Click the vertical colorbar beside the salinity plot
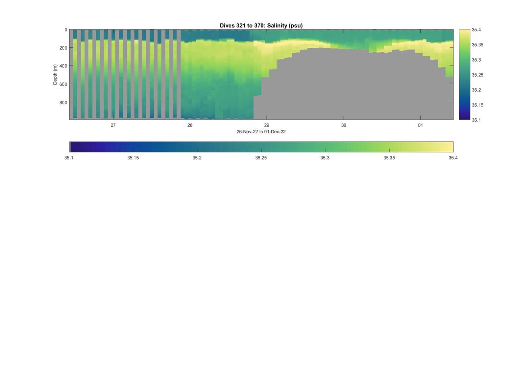 [464, 74]
